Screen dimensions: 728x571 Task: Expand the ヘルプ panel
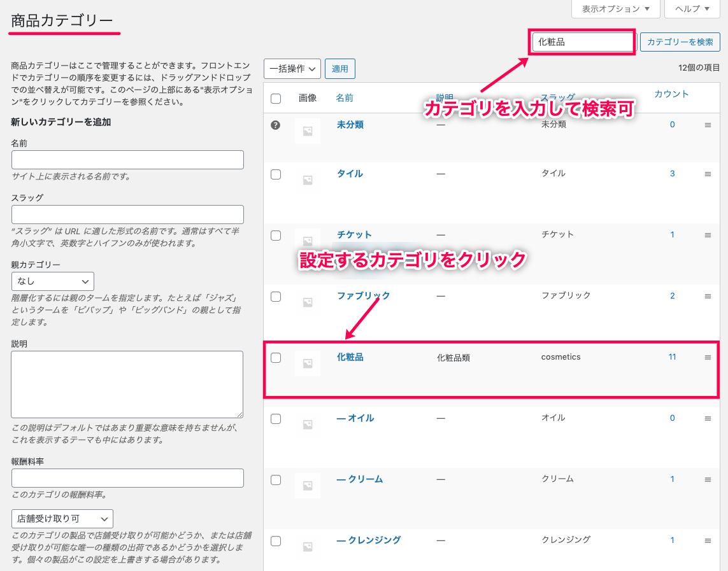point(692,9)
